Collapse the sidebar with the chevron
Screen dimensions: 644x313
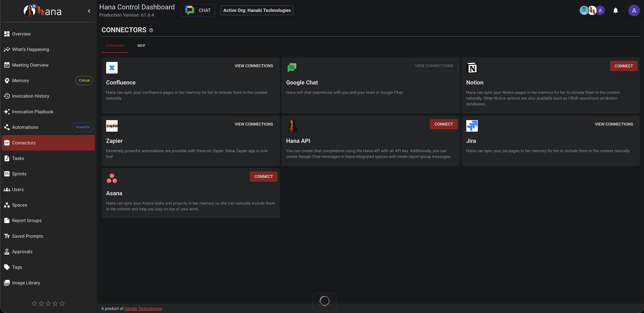(x=89, y=11)
